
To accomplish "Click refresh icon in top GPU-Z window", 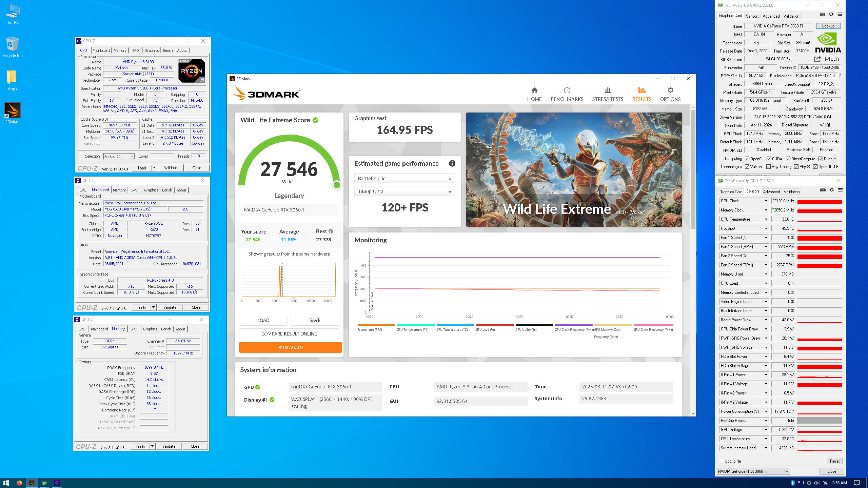I will click(831, 14).
